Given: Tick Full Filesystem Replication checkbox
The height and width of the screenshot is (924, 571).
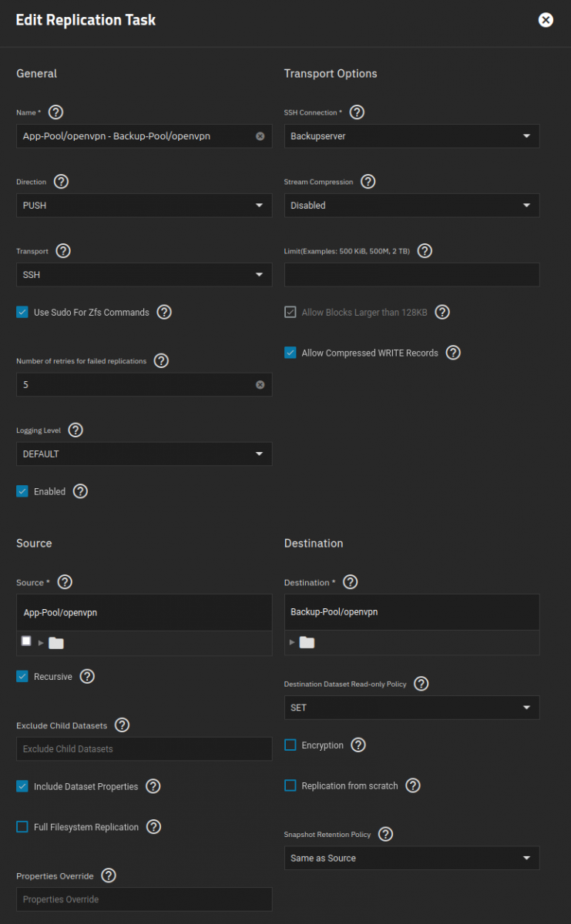Looking at the screenshot, I should [x=22, y=827].
